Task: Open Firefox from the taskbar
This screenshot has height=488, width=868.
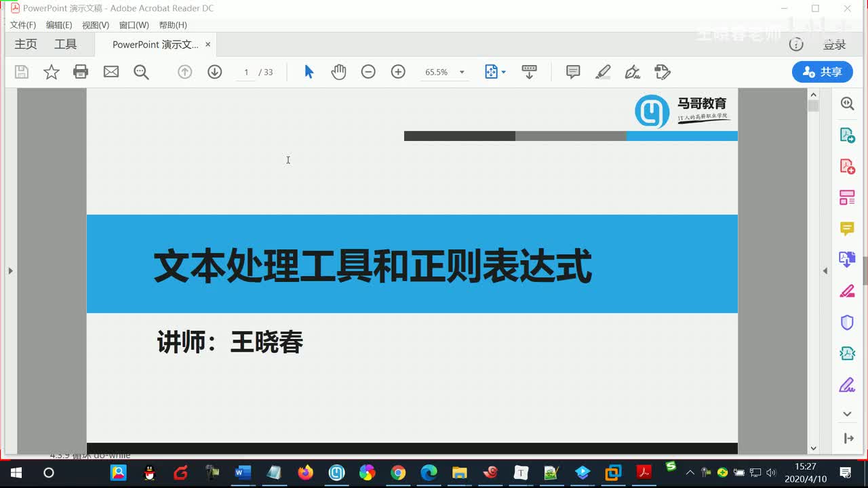Action: pos(306,472)
